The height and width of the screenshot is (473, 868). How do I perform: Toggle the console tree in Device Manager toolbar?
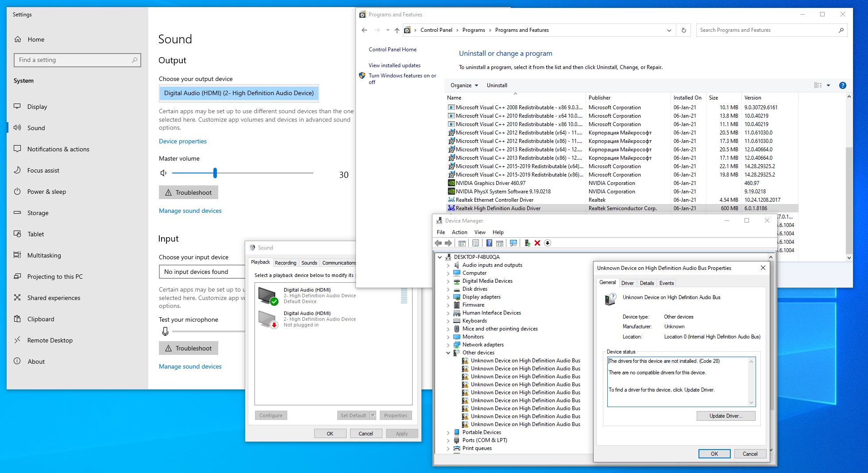[x=462, y=243]
